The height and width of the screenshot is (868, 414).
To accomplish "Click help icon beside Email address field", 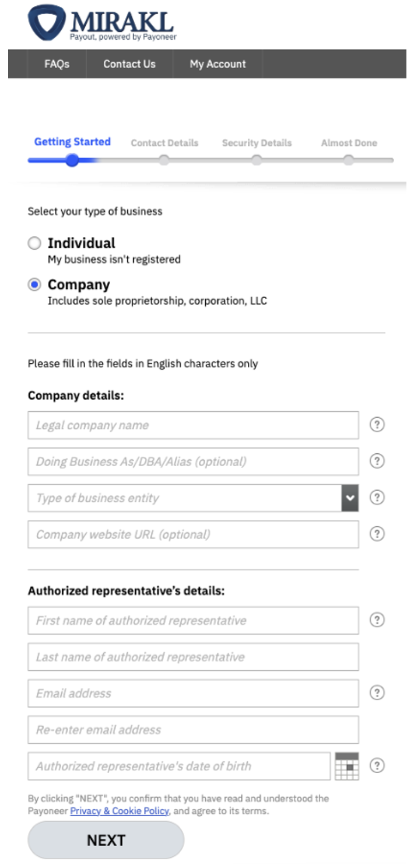I will [x=377, y=693].
